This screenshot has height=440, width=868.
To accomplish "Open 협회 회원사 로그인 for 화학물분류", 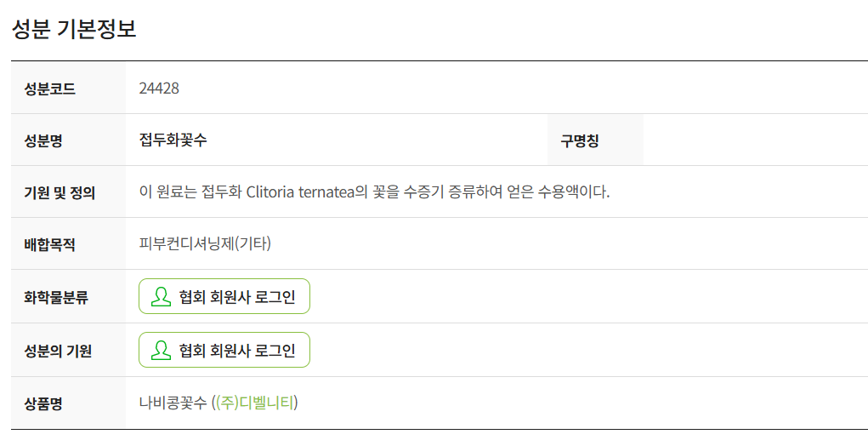I will (x=224, y=296).
